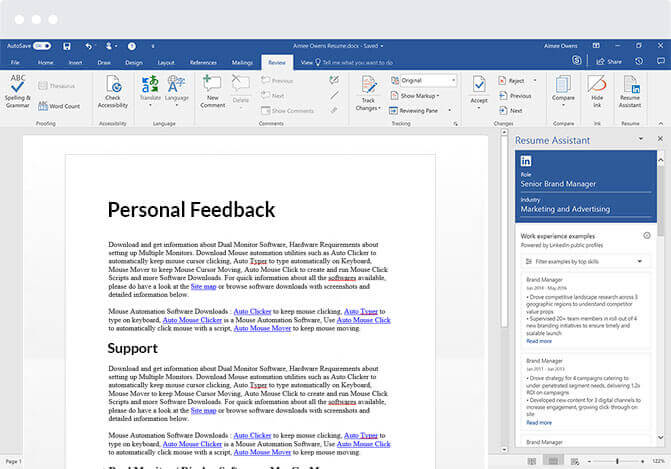Follow the first Auto Mouse Mover link
The height and width of the screenshot is (469, 671).
[x=262, y=328]
